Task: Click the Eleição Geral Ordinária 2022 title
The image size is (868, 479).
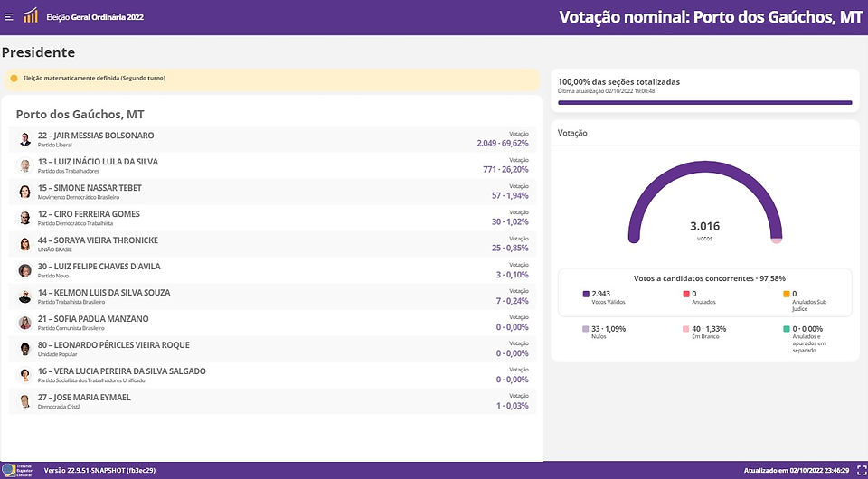Action: pyautogui.click(x=95, y=17)
